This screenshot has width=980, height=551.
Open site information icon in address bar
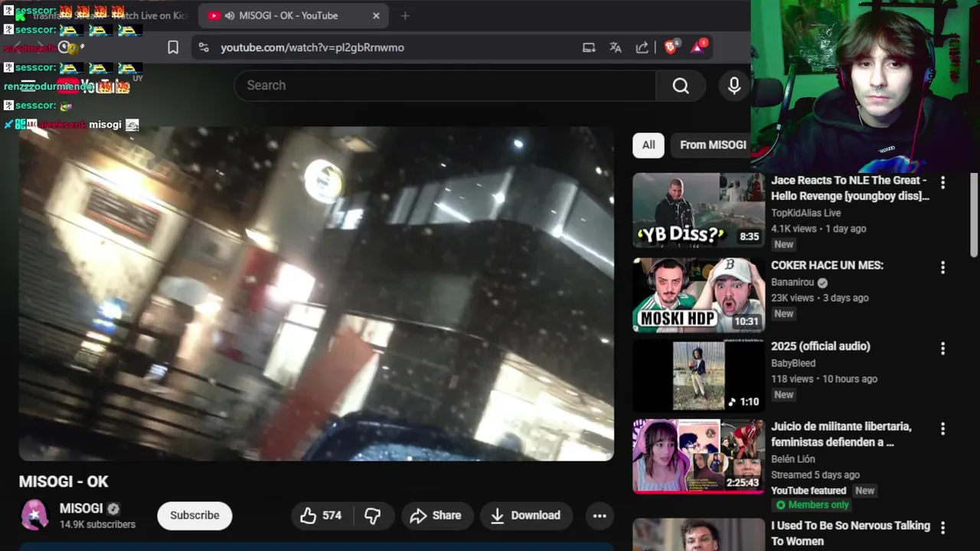[x=203, y=47]
